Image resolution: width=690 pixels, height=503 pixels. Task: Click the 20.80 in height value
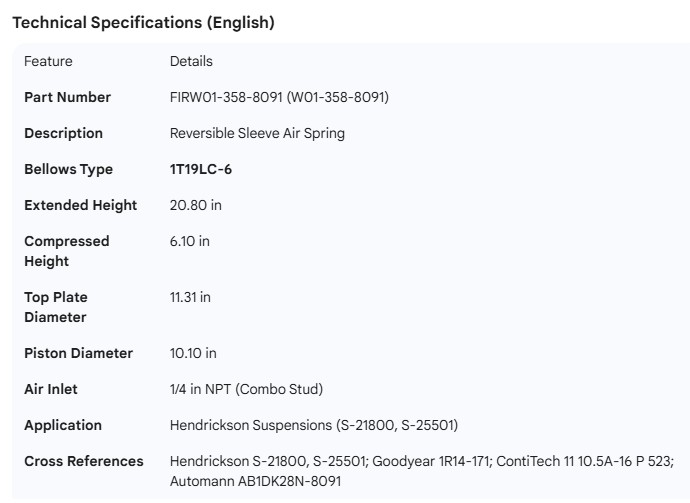pos(195,205)
